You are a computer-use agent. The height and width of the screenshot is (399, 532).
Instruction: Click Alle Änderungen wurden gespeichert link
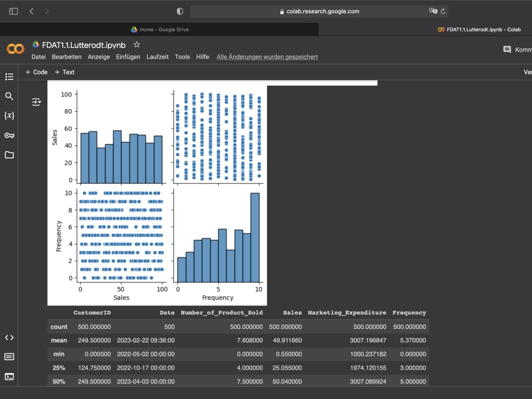click(267, 57)
